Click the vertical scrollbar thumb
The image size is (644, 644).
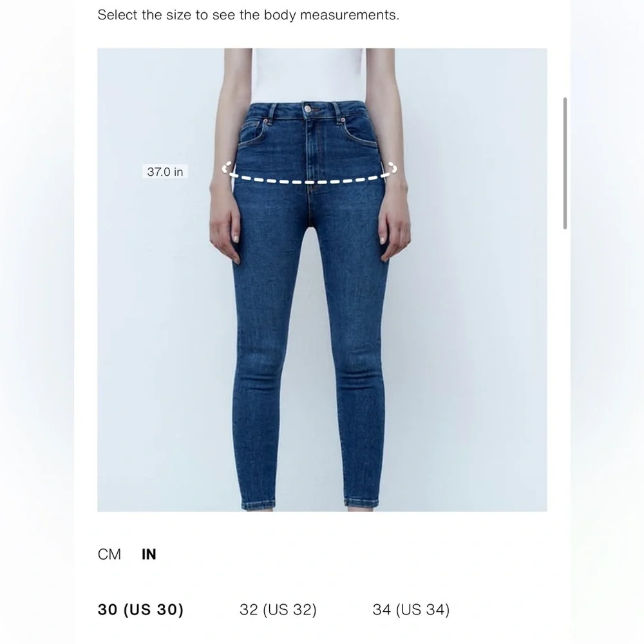(565, 163)
